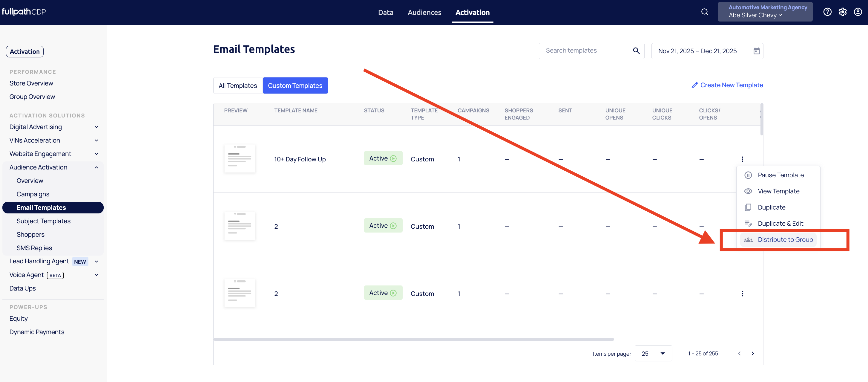Open items per page dropdown
The image size is (868, 382).
click(653, 353)
